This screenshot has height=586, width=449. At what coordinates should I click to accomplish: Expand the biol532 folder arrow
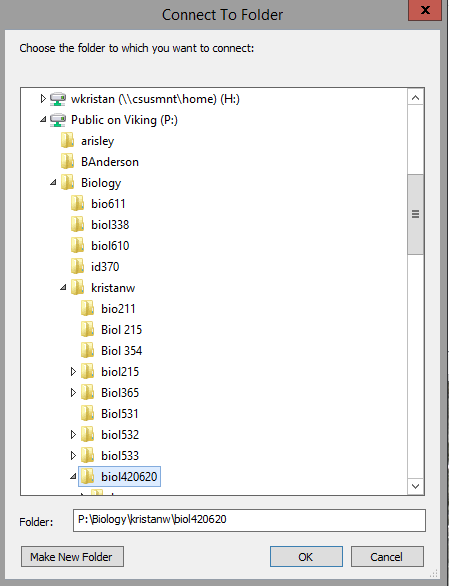click(73, 434)
